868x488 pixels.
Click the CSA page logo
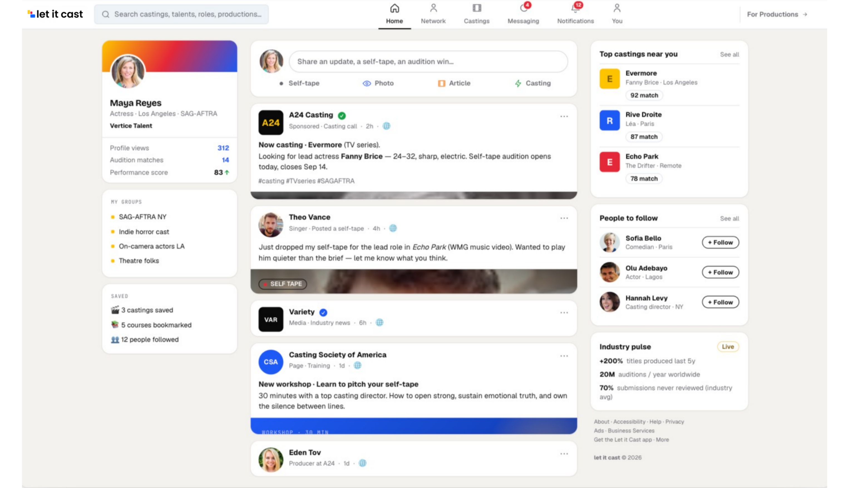pyautogui.click(x=271, y=362)
